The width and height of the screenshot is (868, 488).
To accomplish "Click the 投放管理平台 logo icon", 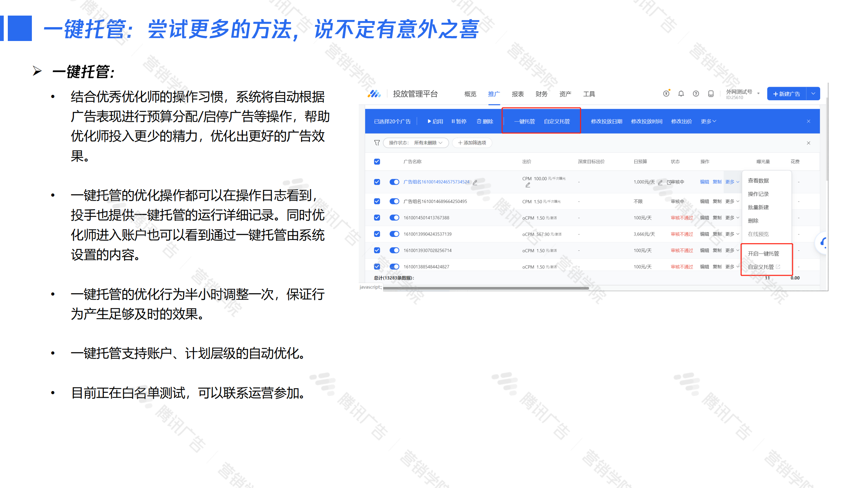I will click(x=374, y=94).
